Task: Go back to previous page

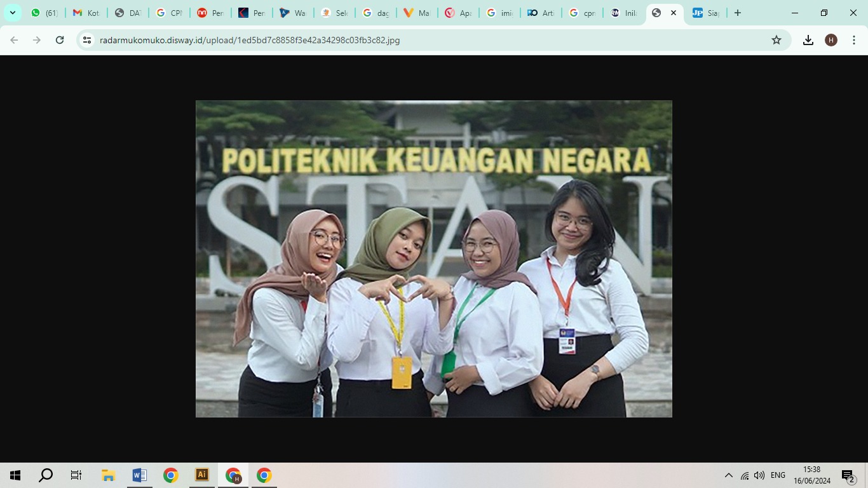Action: click(14, 40)
